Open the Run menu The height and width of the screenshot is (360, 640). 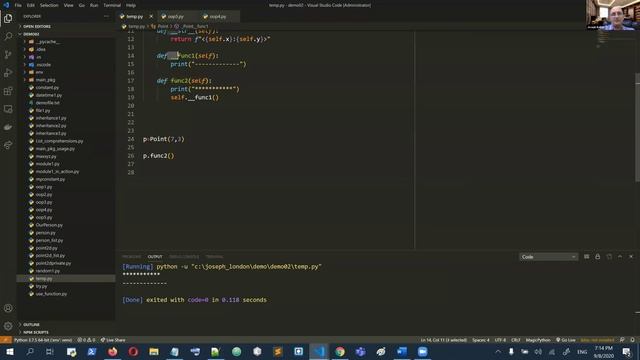point(94,5)
